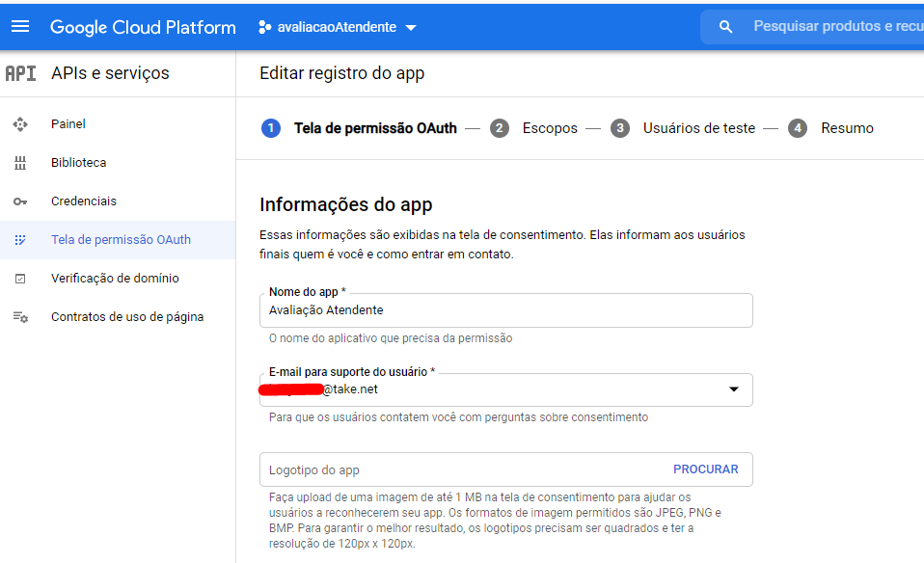Edit the Nome do app field
This screenshot has width=924, height=563.
coord(506,310)
